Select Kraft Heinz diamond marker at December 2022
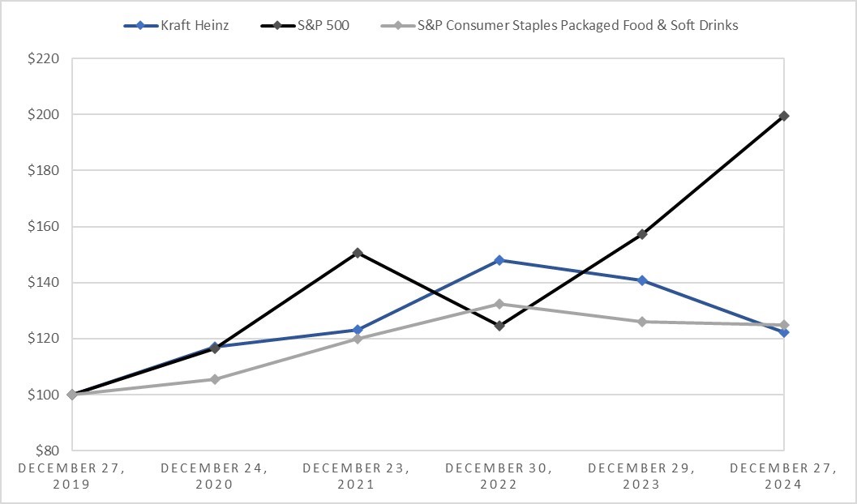This screenshot has width=857, height=504. [x=499, y=260]
